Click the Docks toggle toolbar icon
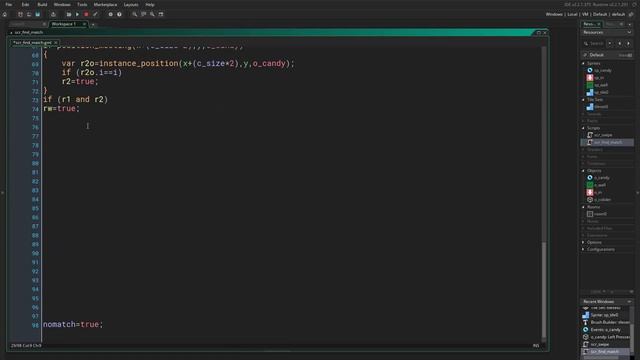The height and width of the screenshot is (360, 640). click(x=161, y=14)
